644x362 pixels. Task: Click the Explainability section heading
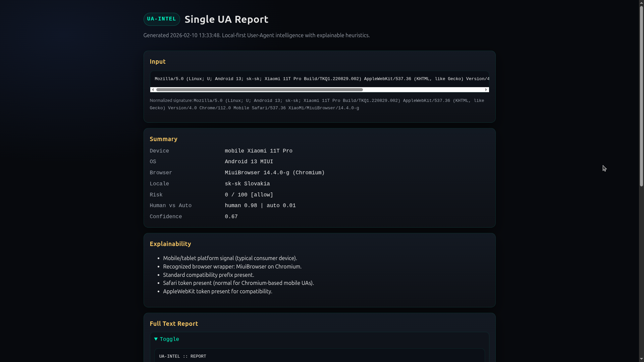tap(170, 244)
